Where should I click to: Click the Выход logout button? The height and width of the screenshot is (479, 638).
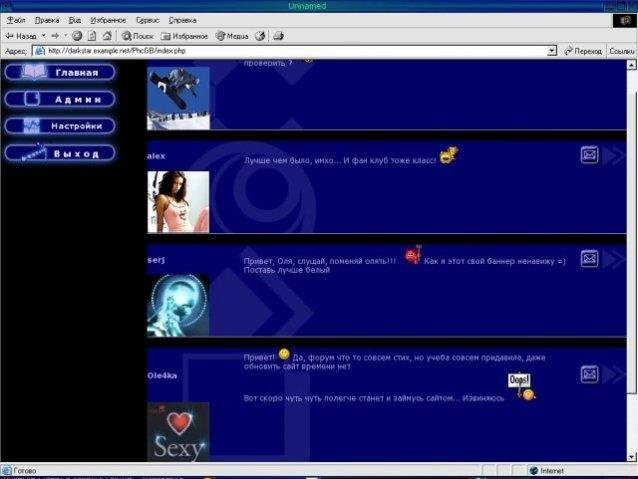coord(60,153)
